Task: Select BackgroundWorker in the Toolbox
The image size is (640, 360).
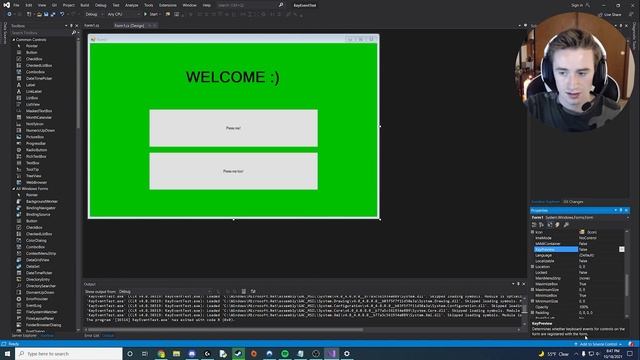Action: (42, 202)
